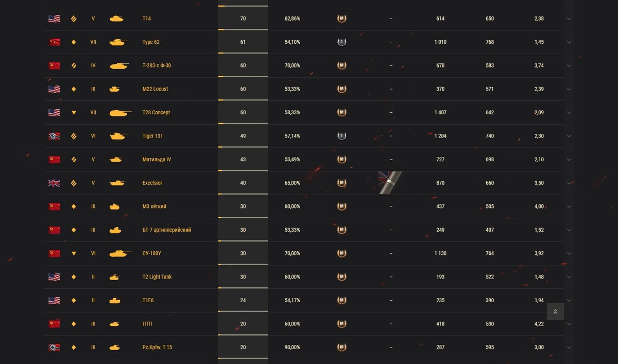Open the T1E6 vehicle name link
Viewport: 618px width, 364px height.
click(x=148, y=301)
